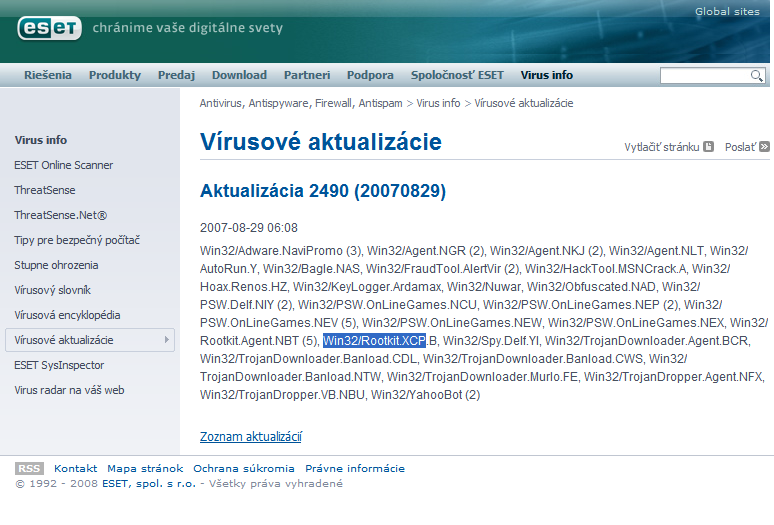Click inside the search input field
The width and height of the screenshot is (774, 525).
(x=704, y=76)
